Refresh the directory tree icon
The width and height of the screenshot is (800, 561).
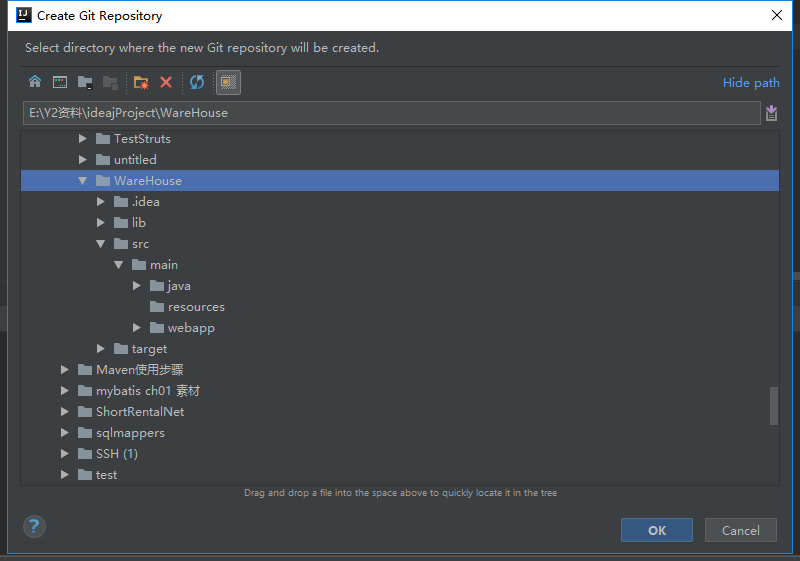tap(197, 82)
